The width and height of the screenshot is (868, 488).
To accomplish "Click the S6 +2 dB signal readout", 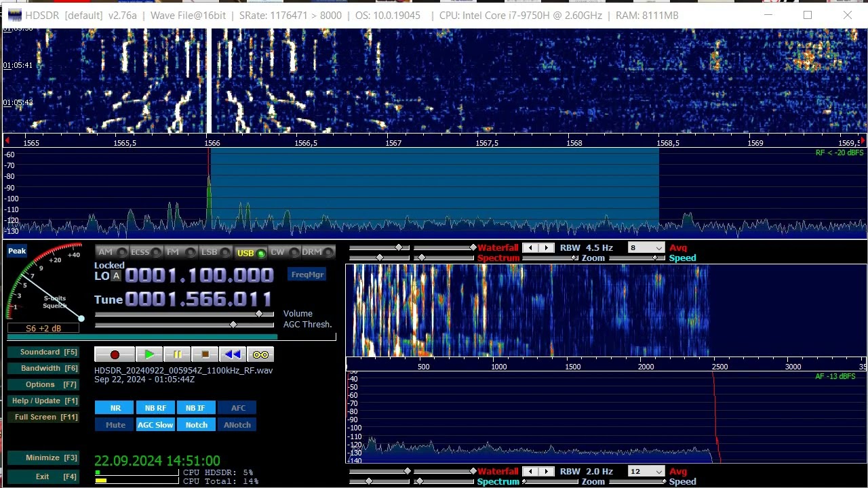I will [43, 328].
